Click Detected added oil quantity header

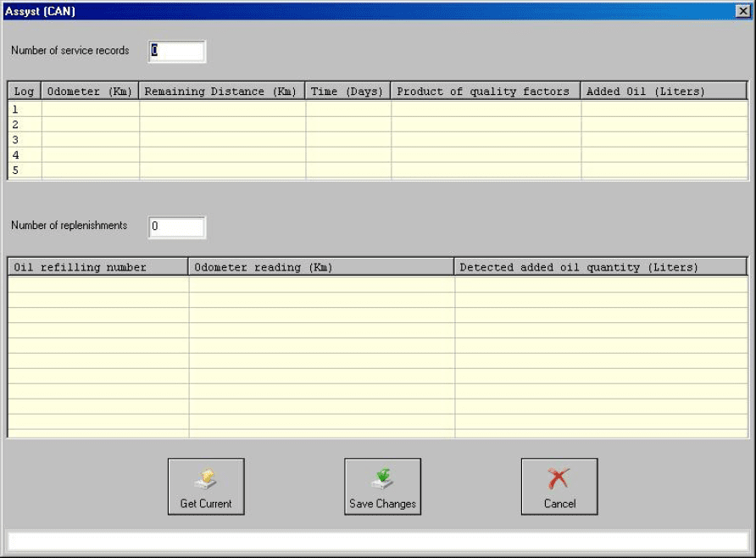point(600,267)
